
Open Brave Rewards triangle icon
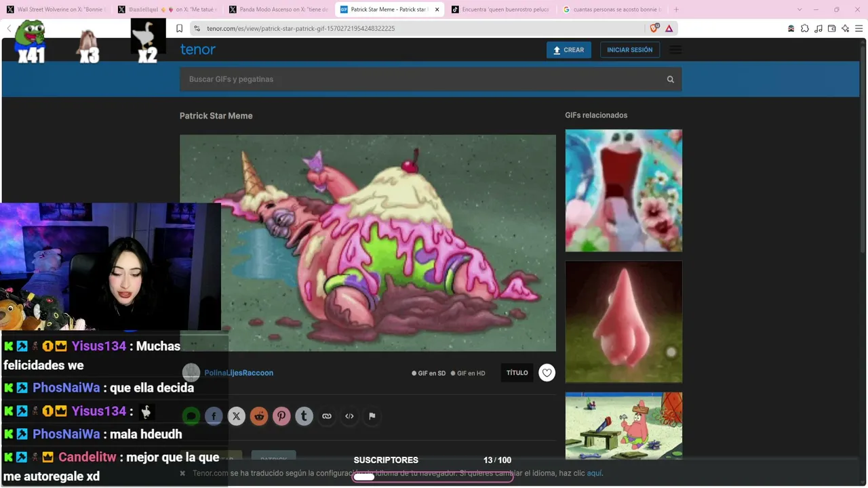pyautogui.click(x=669, y=28)
